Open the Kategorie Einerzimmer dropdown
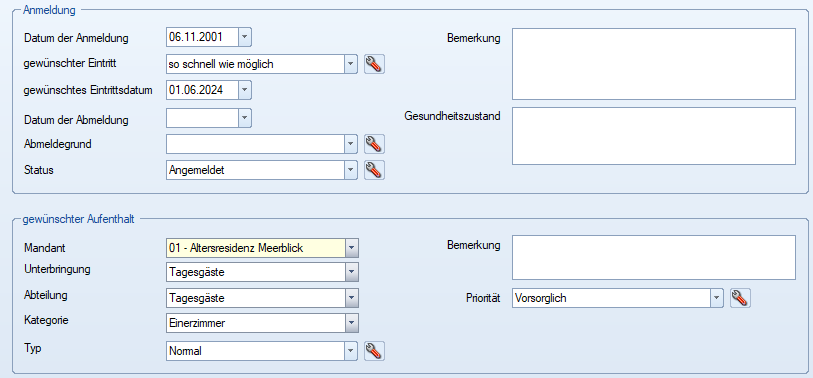 352,323
